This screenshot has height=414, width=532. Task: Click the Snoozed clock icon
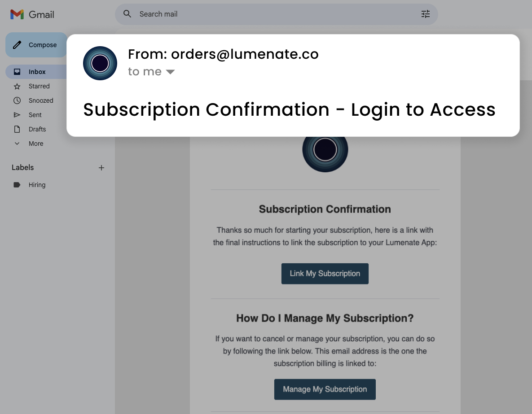tap(17, 100)
